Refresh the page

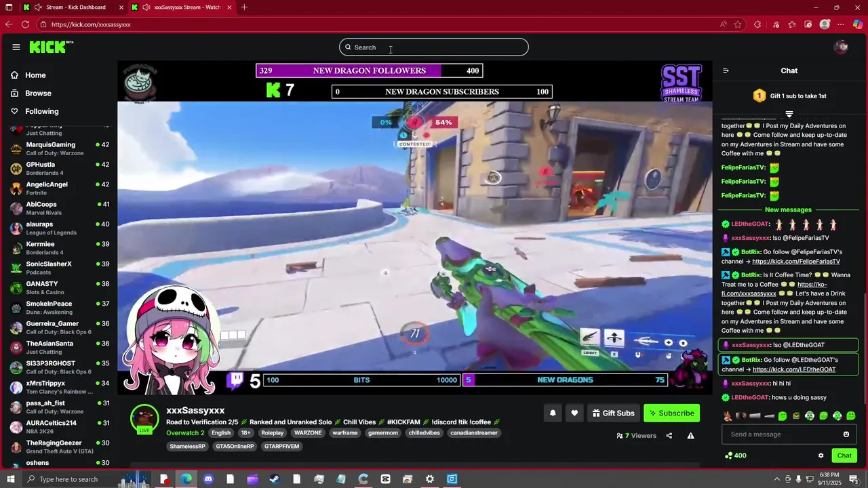[25, 24]
